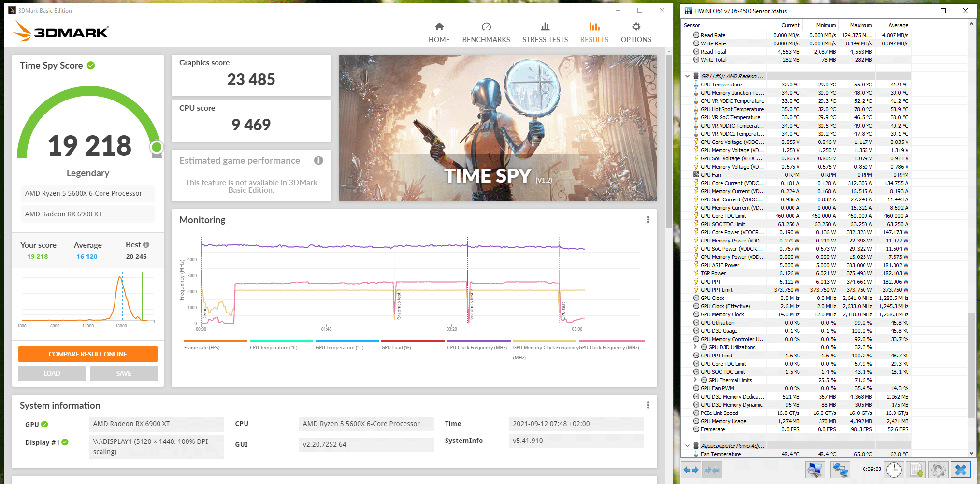Toggle the GPU Temperature legend bar
This screenshot has width=980, height=484.
tap(347, 341)
